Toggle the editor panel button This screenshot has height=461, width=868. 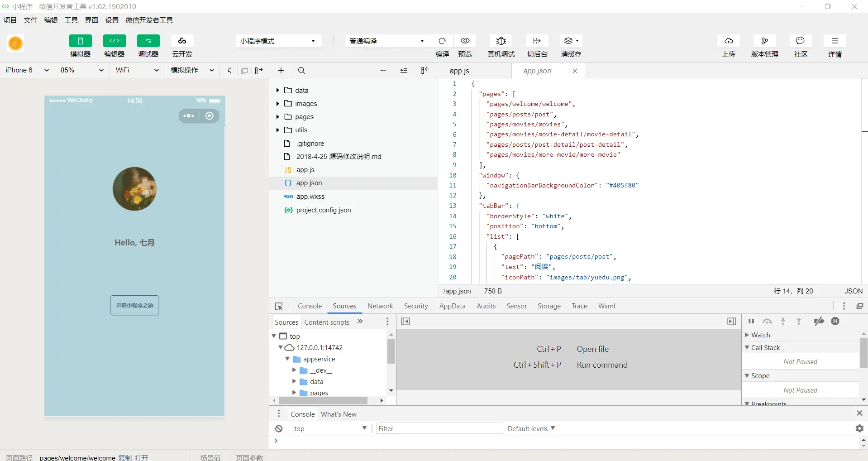(114, 41)
